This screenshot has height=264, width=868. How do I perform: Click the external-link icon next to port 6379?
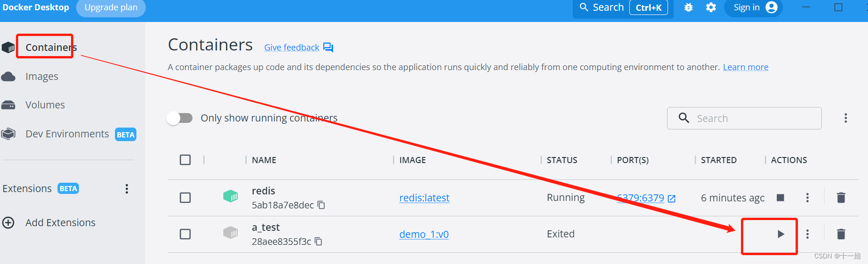point(672,199)
